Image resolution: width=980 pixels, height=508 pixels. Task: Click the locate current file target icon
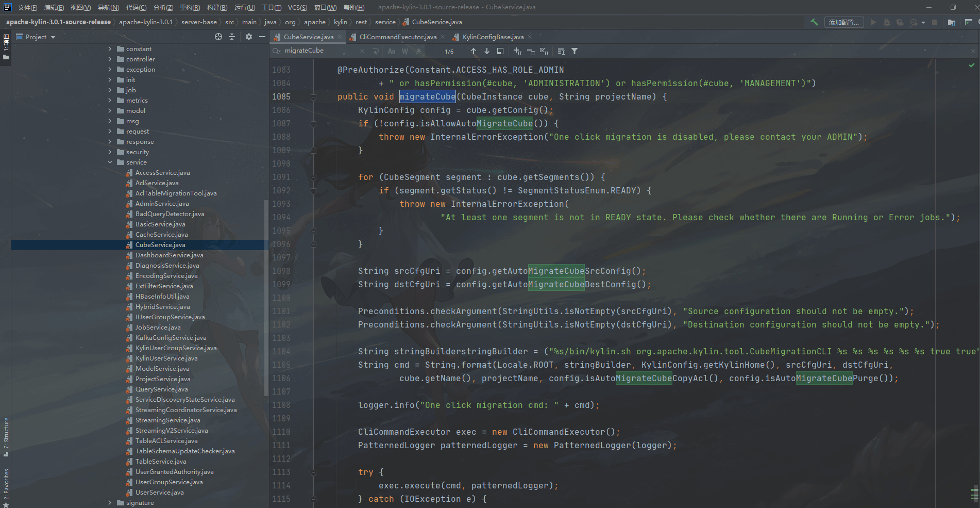pos(218,37)
